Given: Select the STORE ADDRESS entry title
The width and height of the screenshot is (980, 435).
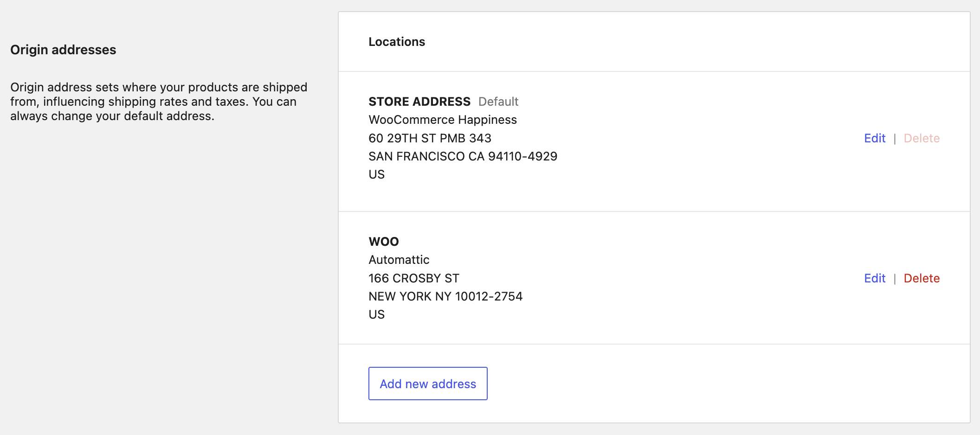Looking at the screenshot, I should point(419,102).
